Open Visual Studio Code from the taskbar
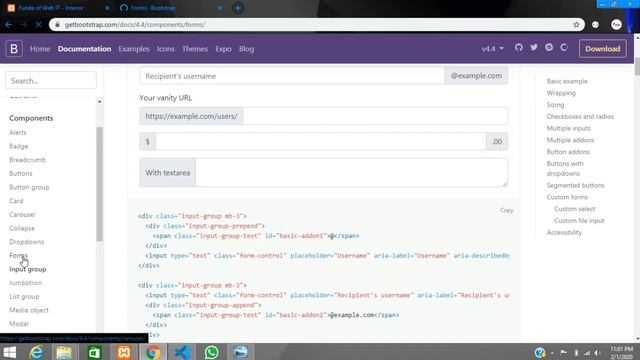 coord(182,352)
